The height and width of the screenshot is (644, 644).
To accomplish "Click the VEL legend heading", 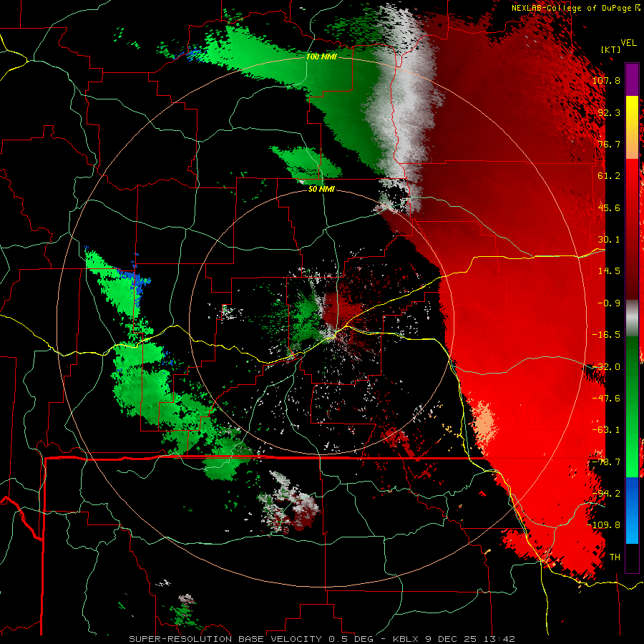I will point(628,43).
